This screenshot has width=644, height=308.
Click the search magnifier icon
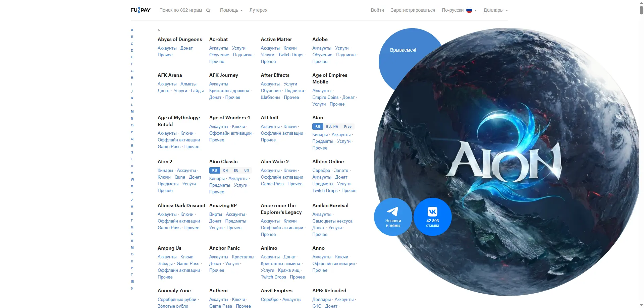(208, 10)
